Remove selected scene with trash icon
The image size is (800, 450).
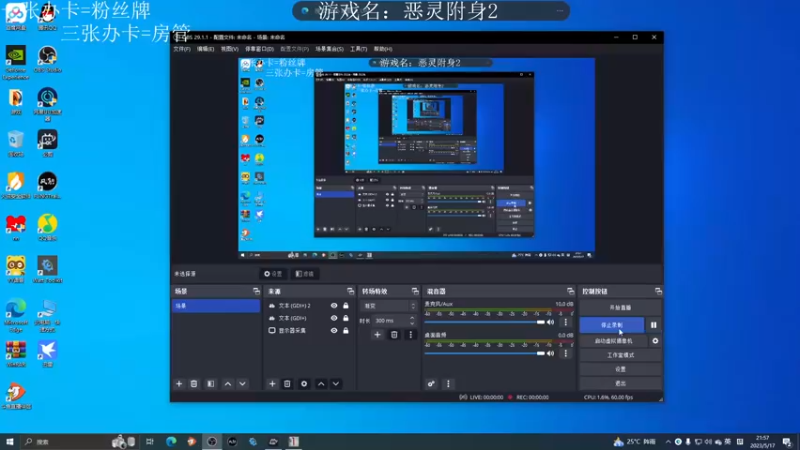[194, 384]
